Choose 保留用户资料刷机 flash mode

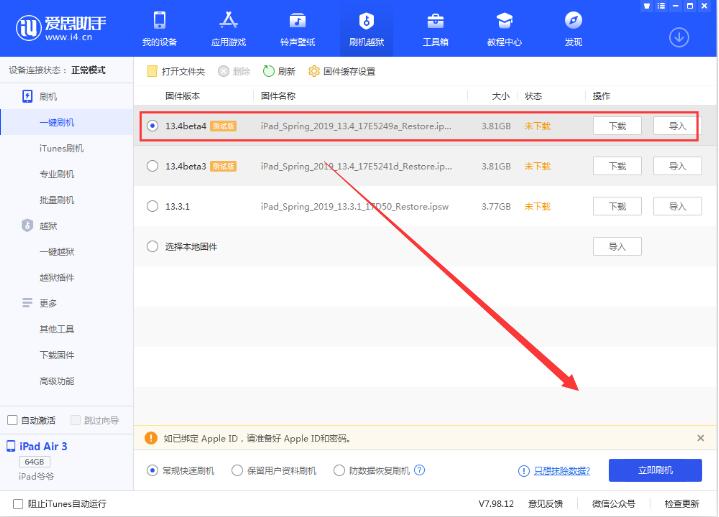click(237, 470)
